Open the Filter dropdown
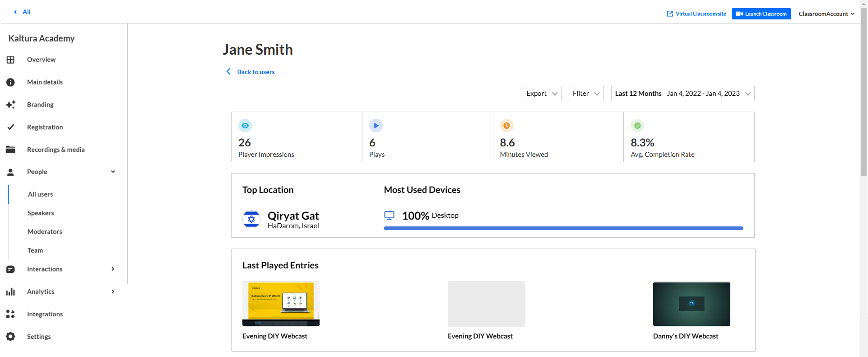 click(586, 94)
